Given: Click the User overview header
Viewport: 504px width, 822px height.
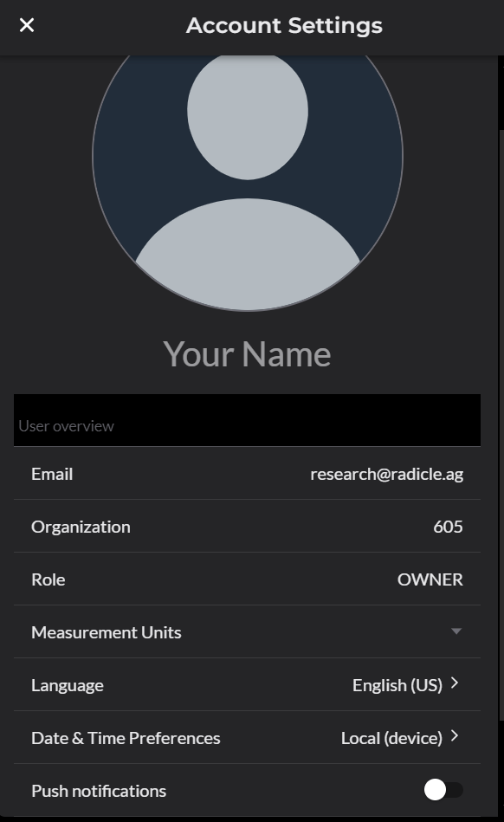Looking at the screenshot, I should coord(247,420).
